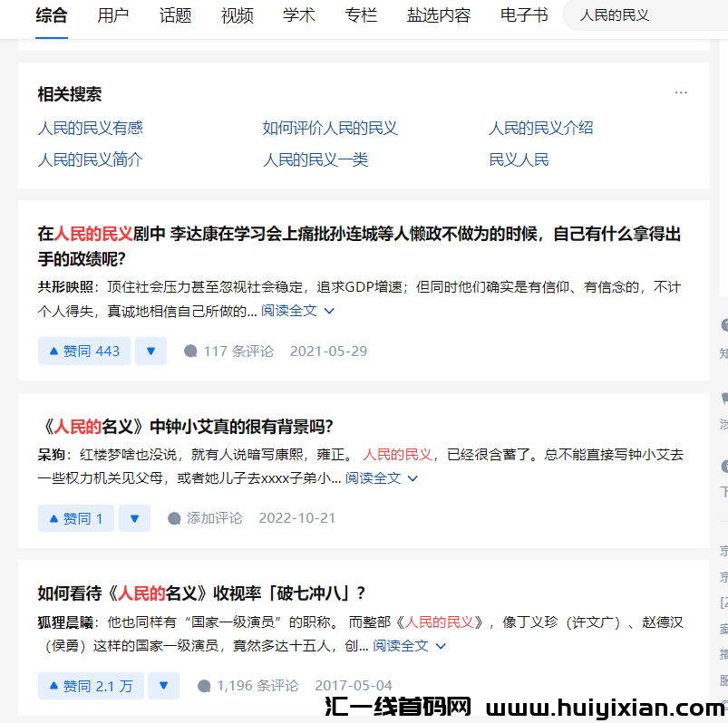Select the 电子书 tab

point(524,15)
